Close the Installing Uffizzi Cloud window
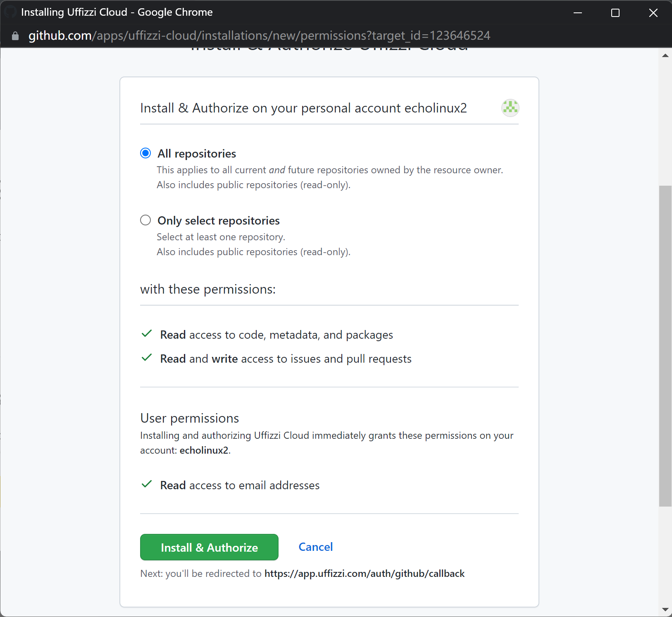The image size is (672, 617). [x=653, y=13]
